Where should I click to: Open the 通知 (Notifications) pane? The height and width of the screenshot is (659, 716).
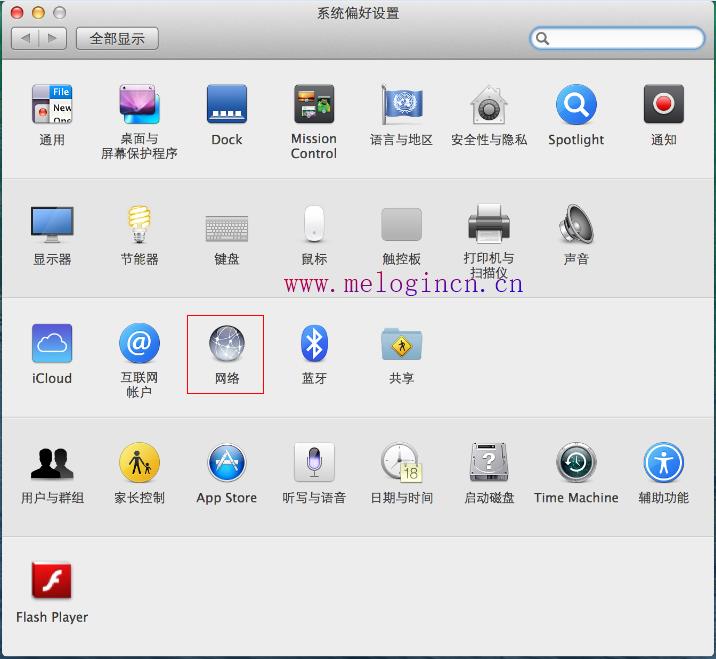[663, 104]
